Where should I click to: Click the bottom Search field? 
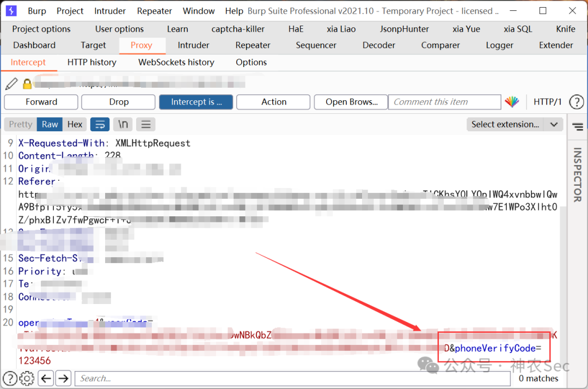(292, 379)
